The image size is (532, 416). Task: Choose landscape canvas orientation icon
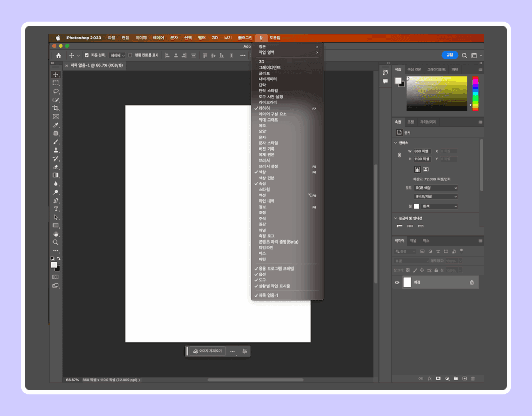click(x=425, y=169)
